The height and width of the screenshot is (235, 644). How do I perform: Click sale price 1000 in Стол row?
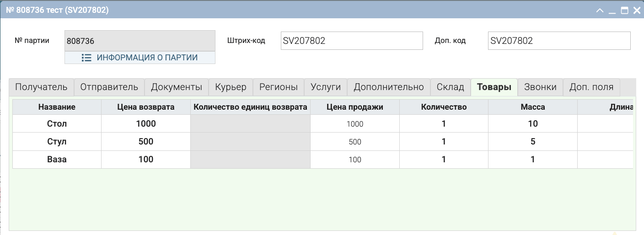coord(355,123)
